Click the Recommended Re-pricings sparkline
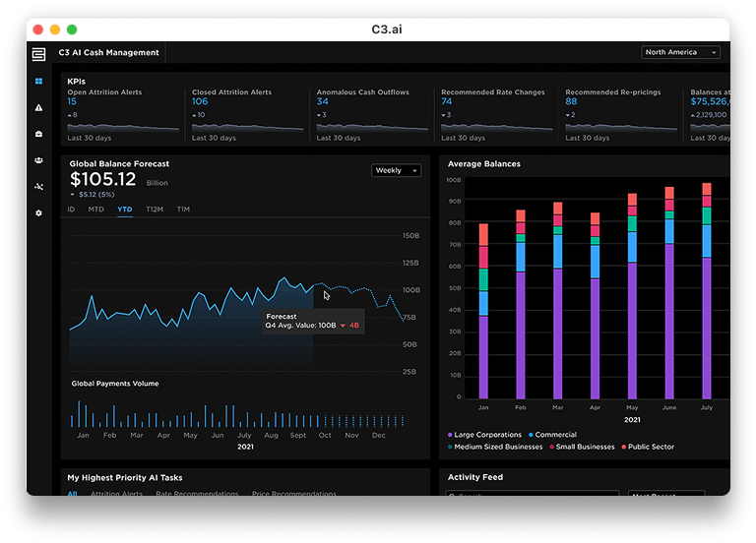Viewport: 756px width, 543px height. [x=621, y=127]
